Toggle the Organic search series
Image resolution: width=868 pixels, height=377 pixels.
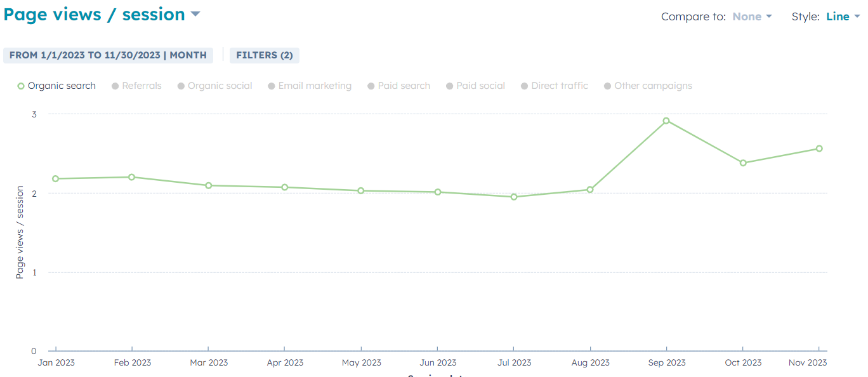57,86
